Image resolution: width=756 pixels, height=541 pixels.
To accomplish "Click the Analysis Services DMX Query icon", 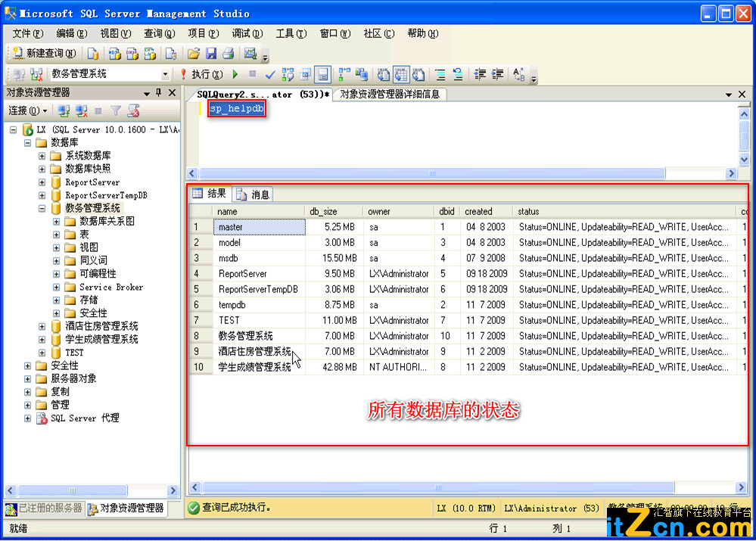I will coord(132,53).
